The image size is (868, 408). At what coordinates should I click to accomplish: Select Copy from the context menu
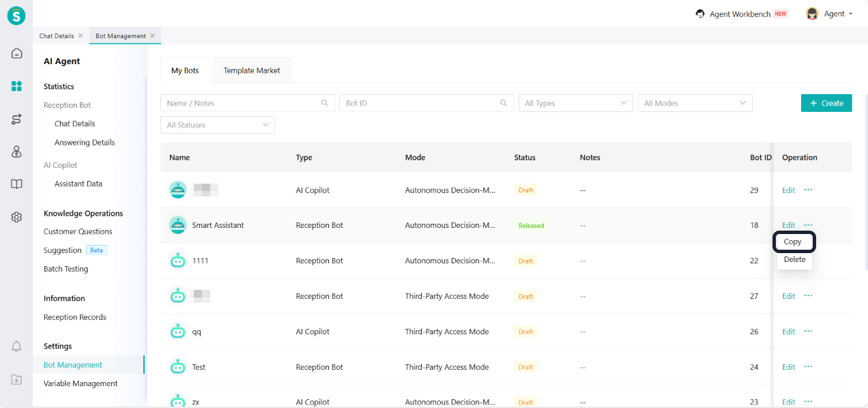pyautogui.click(x=794, y=242)
